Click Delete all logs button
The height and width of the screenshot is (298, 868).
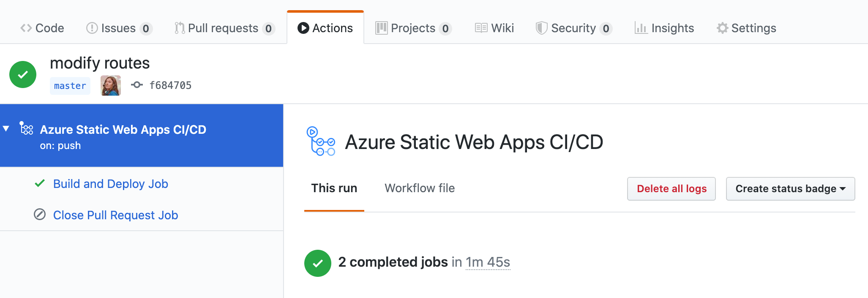(671, 189)
